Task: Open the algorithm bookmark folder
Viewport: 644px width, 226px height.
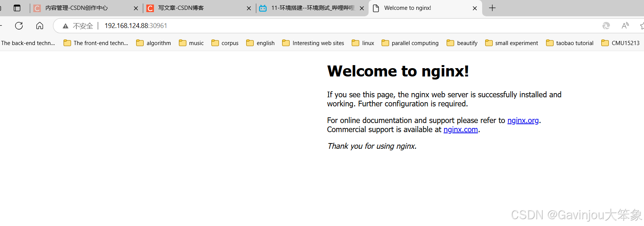Action: tap(154, 43)
